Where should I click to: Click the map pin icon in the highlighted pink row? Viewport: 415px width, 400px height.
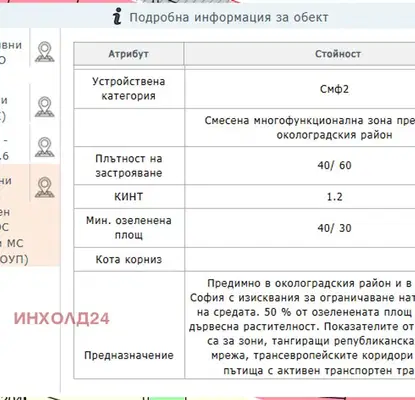(x=45, y=187)
